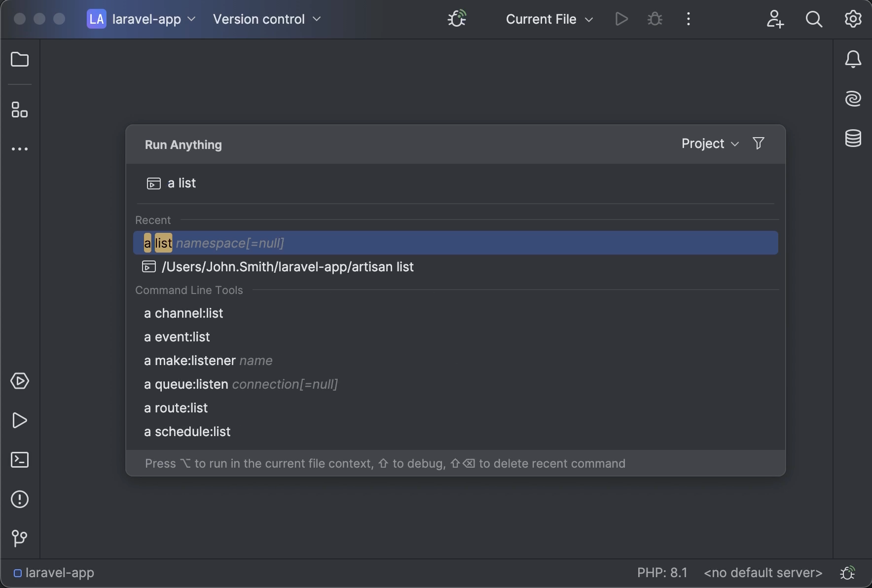Viewport: 872px width, 588px height.
Task: Run the "a route:list" command
Action: coord(176,408)
